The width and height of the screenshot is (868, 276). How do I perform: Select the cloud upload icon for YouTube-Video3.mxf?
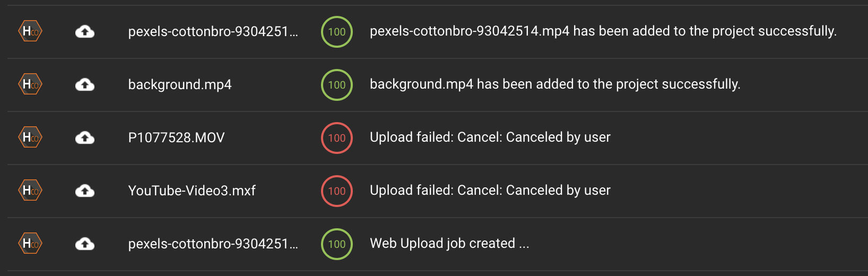point(85,191)
